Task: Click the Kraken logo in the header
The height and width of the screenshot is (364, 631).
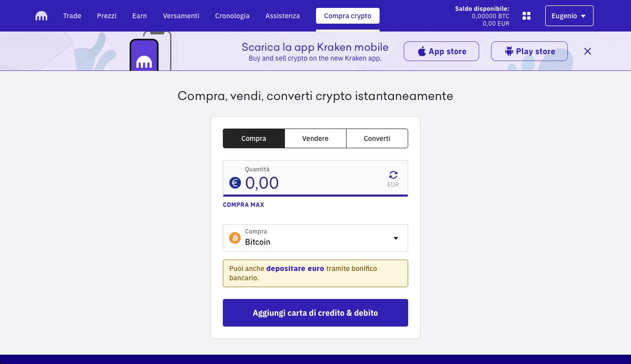Action: tap(41, 16)
